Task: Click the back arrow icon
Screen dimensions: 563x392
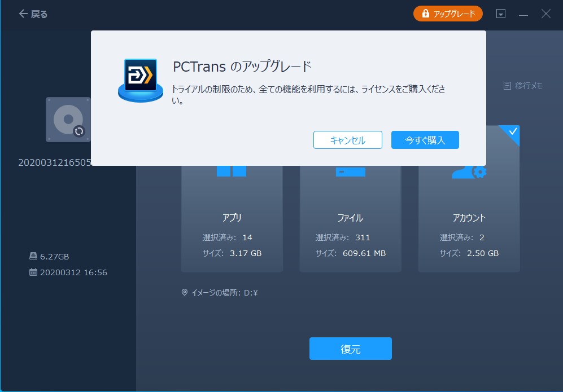Action: point(23,14)
